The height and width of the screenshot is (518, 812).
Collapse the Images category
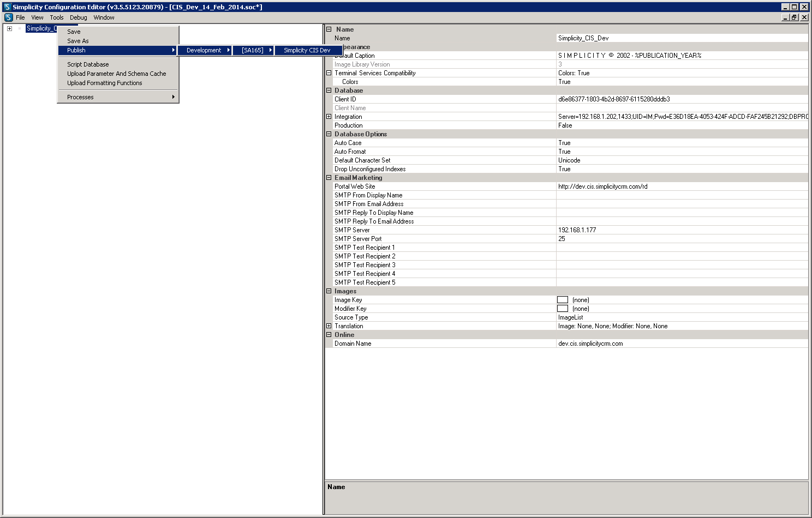329,291
